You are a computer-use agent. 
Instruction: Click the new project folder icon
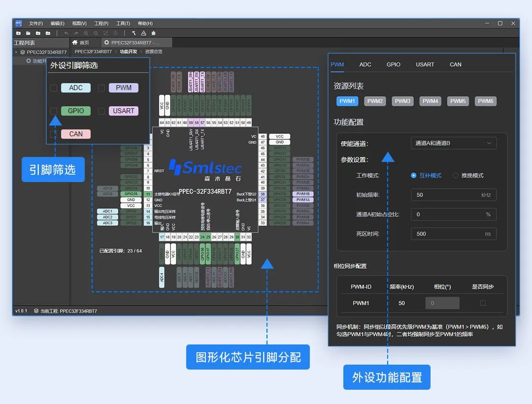[x=18, y=33]
